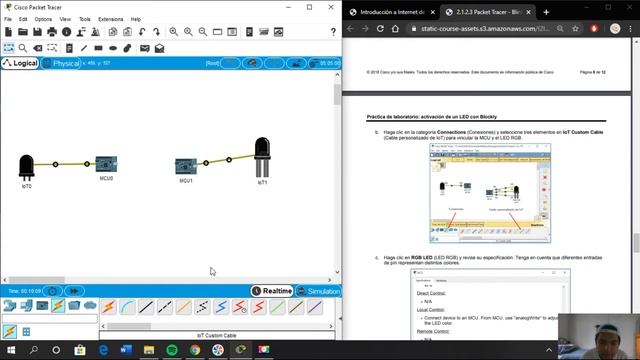Screen dimensions: 640x360
Task: Switch to Simulation mode
Action: click(x=318, y=291)
